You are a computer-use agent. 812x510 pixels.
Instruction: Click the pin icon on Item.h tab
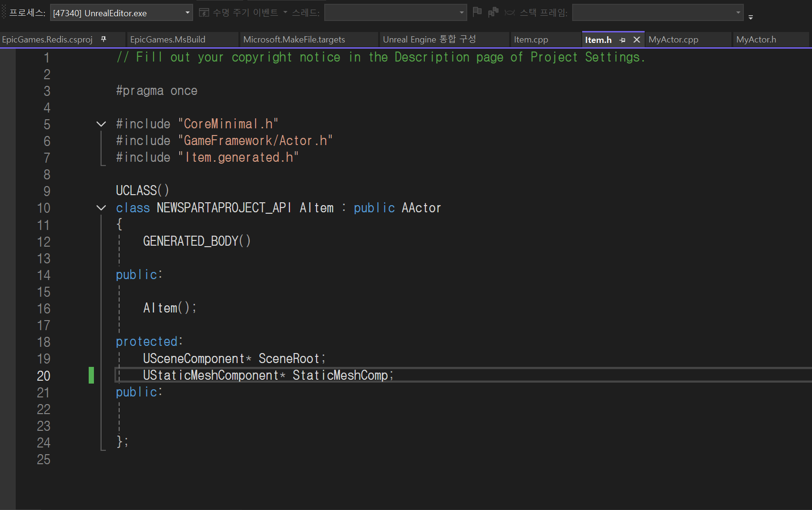(x=622, y=40)
